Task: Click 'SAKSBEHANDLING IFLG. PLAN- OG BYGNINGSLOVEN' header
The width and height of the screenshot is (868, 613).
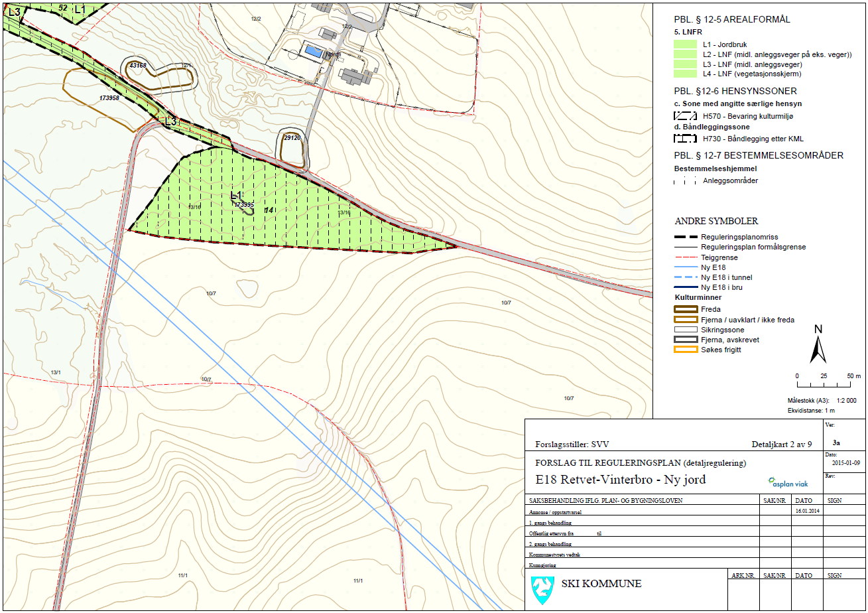Action: coord(605,500)
